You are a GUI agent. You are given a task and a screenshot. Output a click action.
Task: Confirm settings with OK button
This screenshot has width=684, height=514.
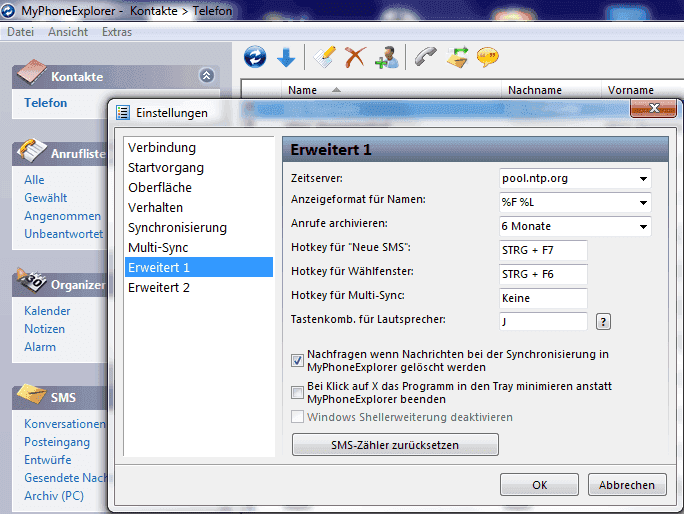tap(539, 485)
